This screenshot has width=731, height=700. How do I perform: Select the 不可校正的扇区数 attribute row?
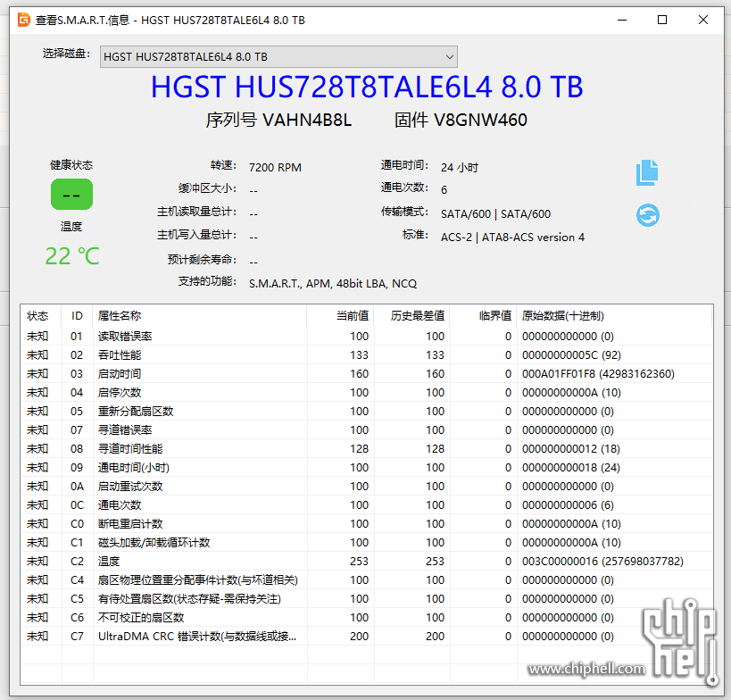367,618
